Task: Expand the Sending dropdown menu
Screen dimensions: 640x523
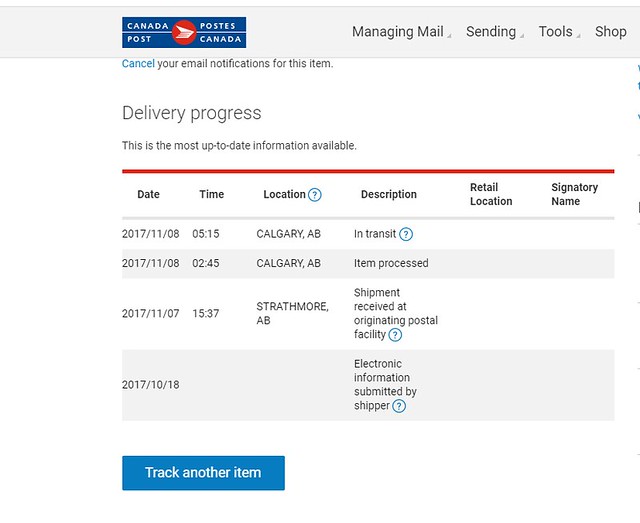Action: click(x=491, y=32)
